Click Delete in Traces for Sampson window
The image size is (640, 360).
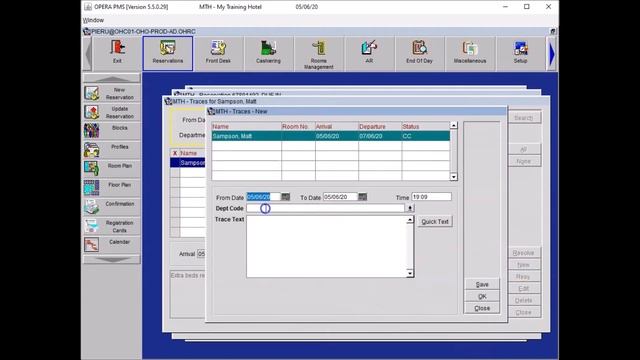[x=524, y=300]
